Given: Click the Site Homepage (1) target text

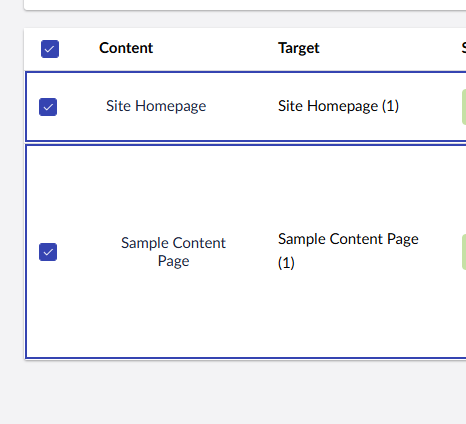Looking at the screenshot, I should (x=338, y=106).
